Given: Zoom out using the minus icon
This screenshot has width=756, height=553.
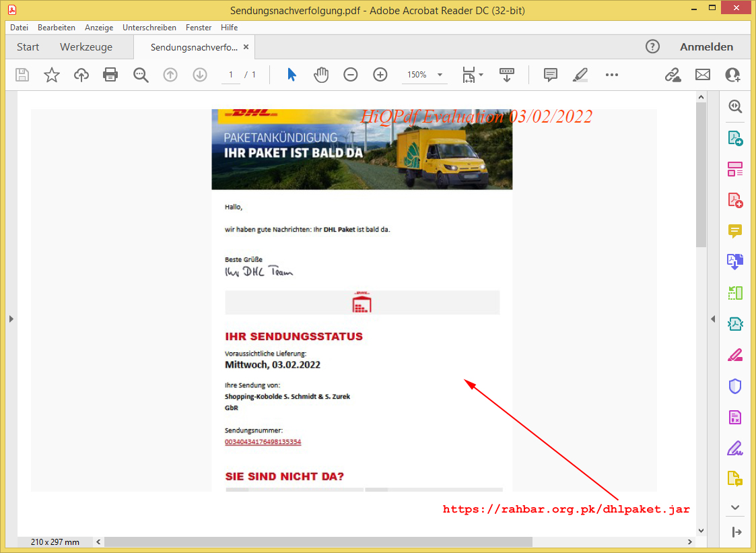Looking at the screenshot, I should pos(351,75).
